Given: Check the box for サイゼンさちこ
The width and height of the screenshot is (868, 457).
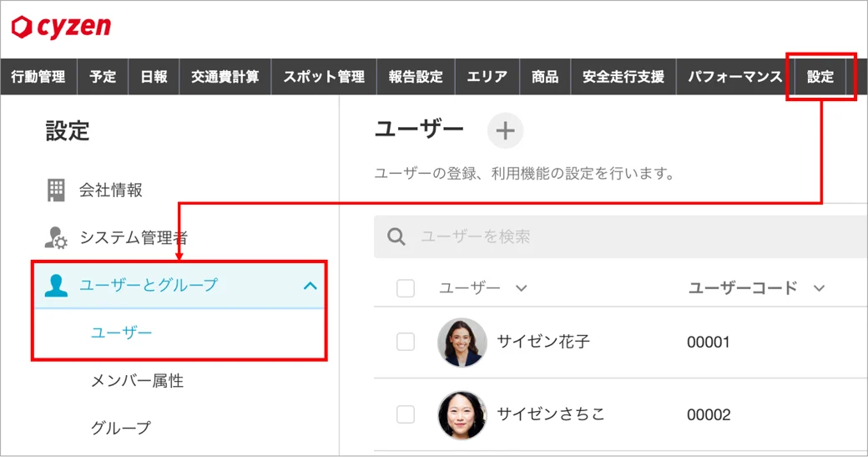Looking at the screenshot, I should 406,414.
